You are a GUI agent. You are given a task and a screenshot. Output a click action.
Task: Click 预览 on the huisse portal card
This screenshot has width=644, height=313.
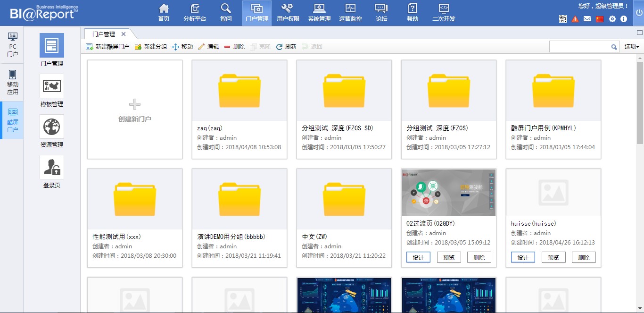point(553,257)
